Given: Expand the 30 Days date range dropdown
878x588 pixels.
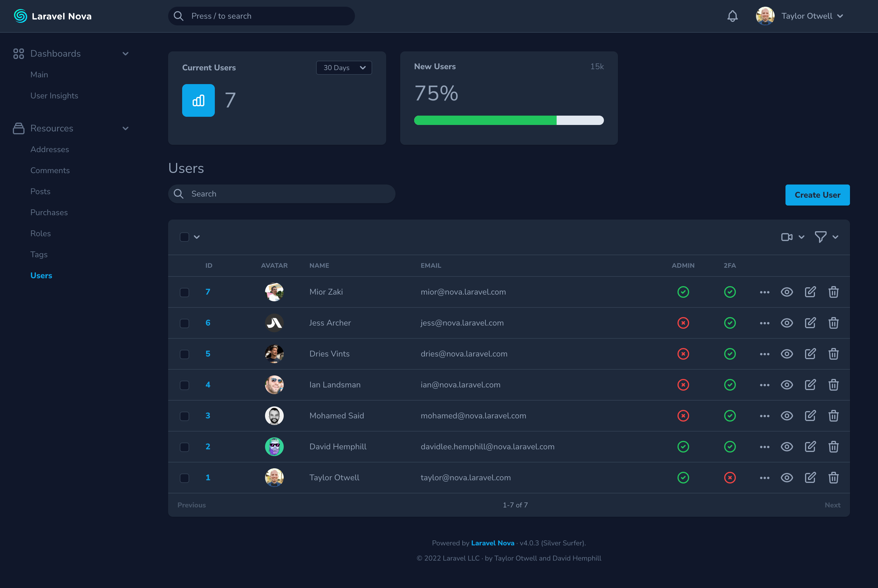Looking at the screenshot, I should pos(343,68).
